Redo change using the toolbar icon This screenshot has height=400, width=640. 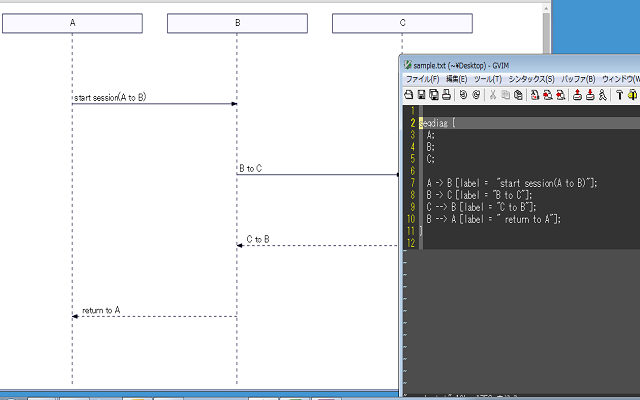pos(476,95)
